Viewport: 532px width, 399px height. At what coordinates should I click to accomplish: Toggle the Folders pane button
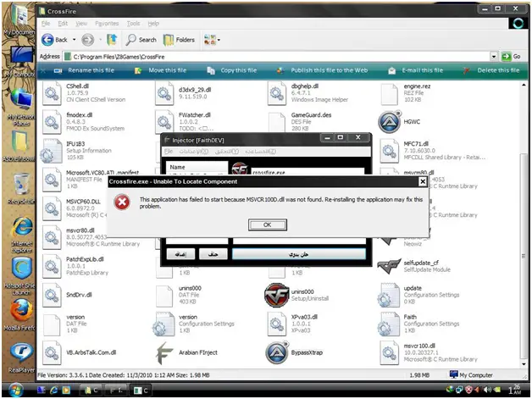179,40
